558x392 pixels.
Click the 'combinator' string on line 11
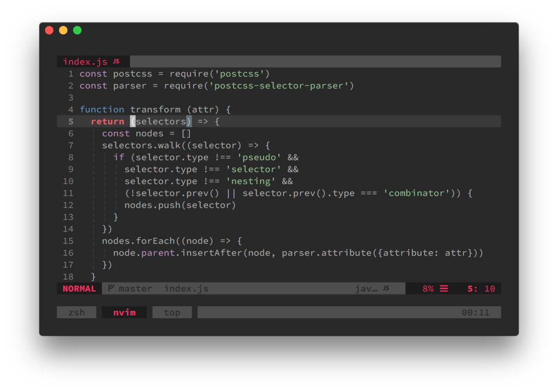point(417,193)
